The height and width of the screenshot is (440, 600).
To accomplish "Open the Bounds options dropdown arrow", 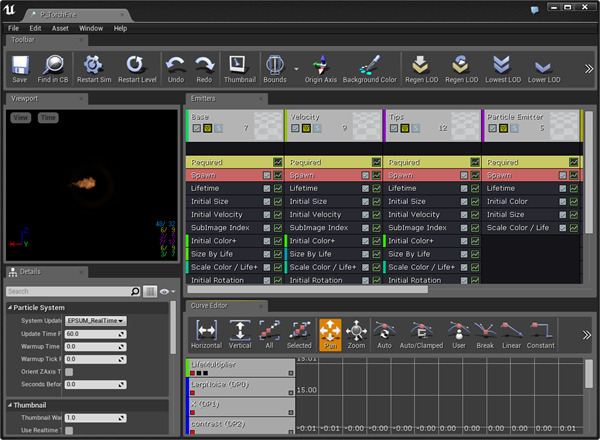I will click(297, 68).
